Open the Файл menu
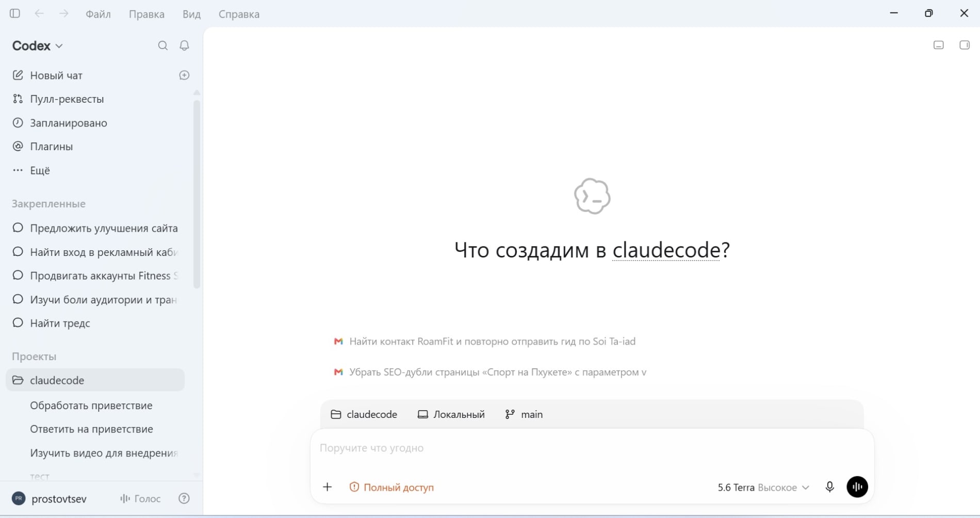This screenshot has height=518, width=980. point(99,14)
